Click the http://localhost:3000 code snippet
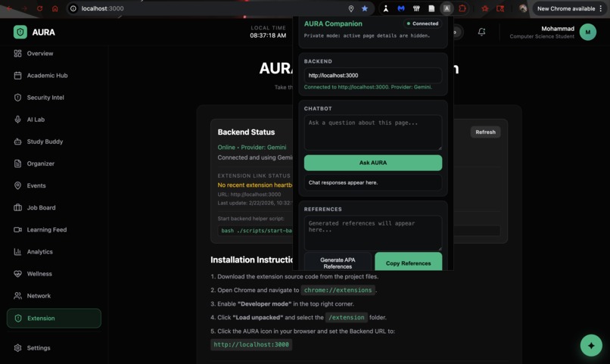The height and width of the screenshot is (364, 610). pos(251,344)
